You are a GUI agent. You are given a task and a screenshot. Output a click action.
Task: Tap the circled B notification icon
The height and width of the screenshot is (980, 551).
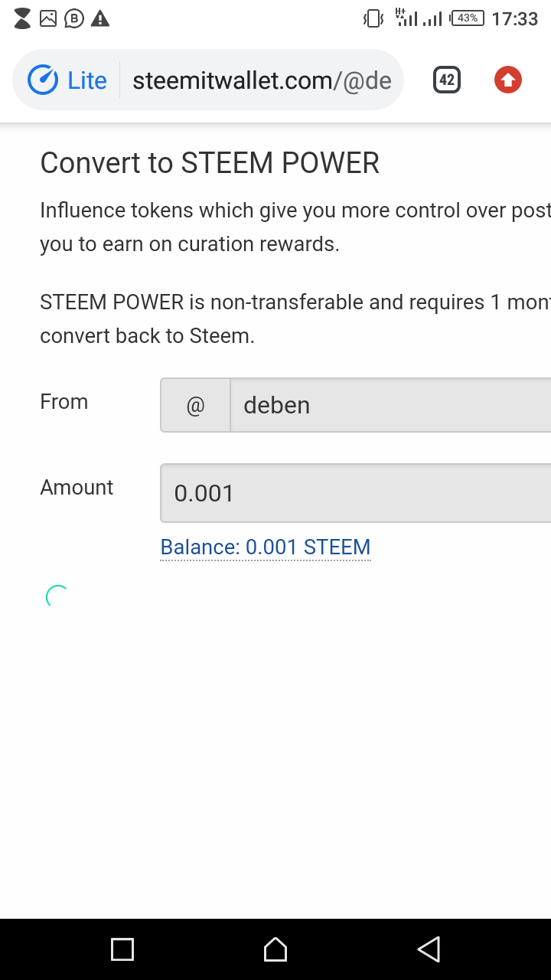click(73, 18)
